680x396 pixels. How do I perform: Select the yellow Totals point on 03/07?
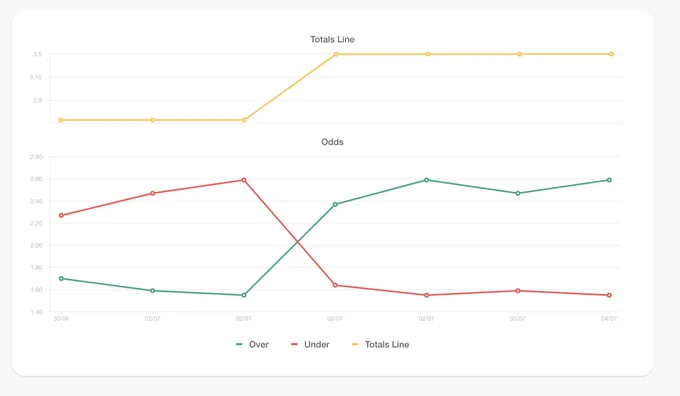(520, 54)
